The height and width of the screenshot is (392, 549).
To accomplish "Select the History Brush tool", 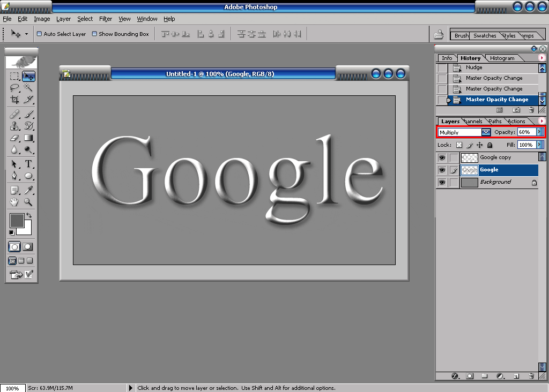I will click(28, 126).
